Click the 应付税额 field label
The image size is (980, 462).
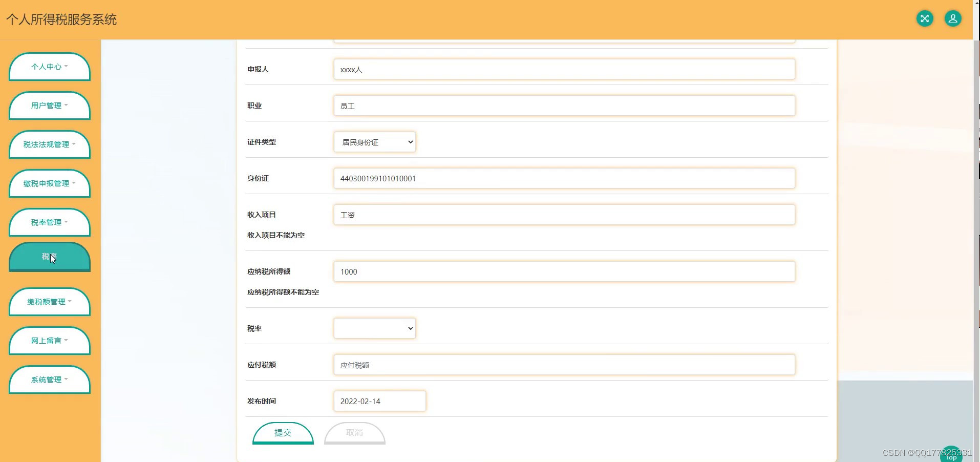tap(262, 365)
